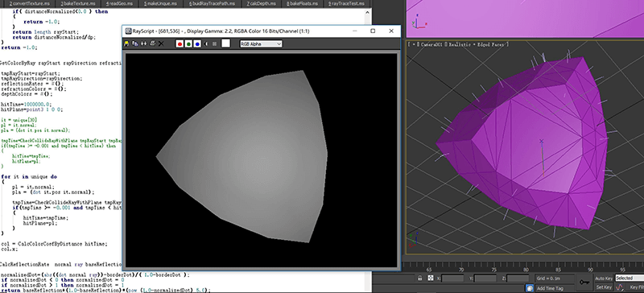The height and width of the screenshot is (293, 644).
Task: Click the selection lock toggle padlock icon
Action: tap(419, 279)
